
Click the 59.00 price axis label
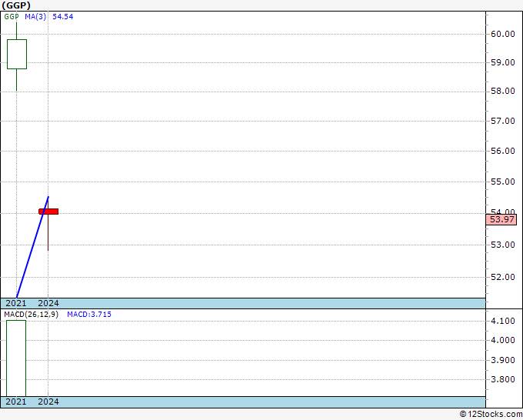coord(503,62)
